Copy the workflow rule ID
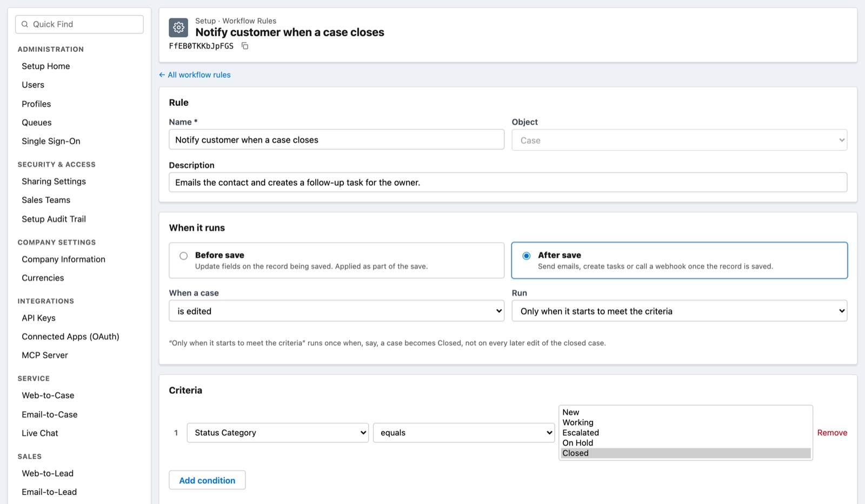 click(x=245, y=46)
